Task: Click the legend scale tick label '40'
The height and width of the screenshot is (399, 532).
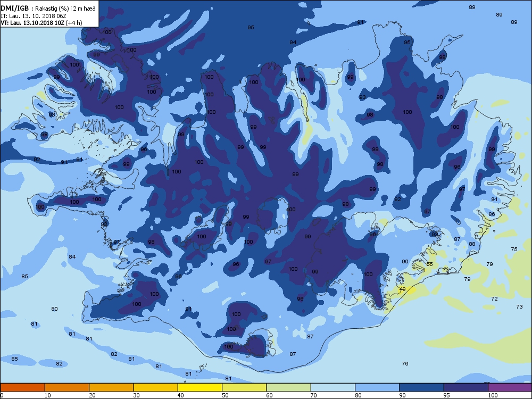Action: [180, 395]
